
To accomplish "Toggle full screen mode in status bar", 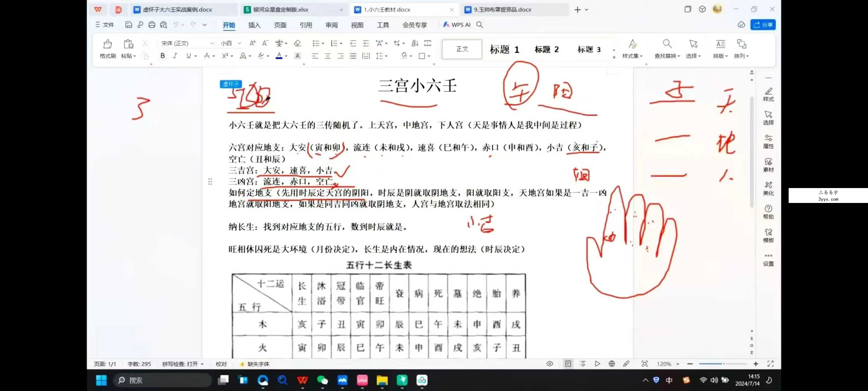I will [x=770, y=364].
